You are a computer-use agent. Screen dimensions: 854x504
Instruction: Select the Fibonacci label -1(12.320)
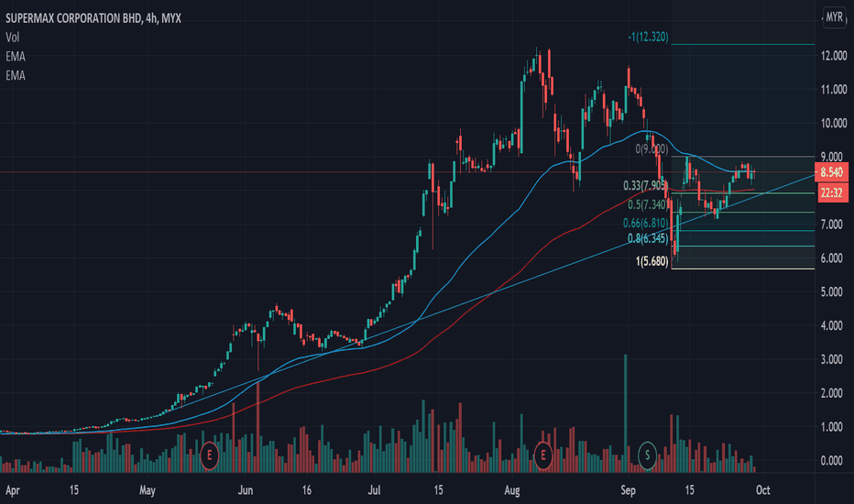coord(648,37)
